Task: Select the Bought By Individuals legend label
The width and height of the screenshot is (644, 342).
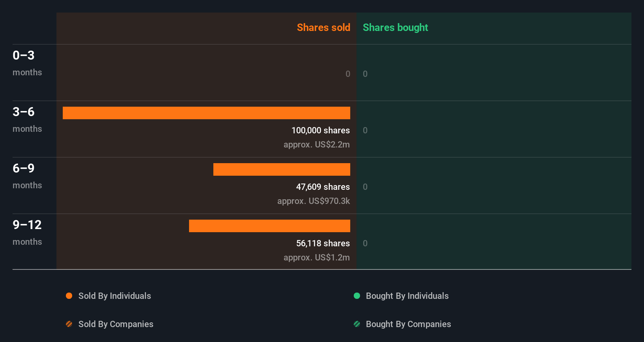Action: 407,296
